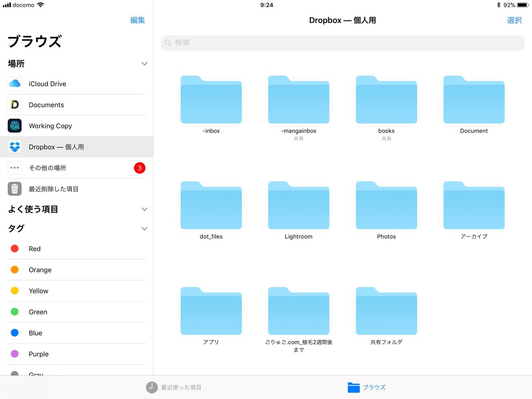This screenshot has height=399, width=532.
Task: Collapse the タグ section chevron
Action: point(144,229)
